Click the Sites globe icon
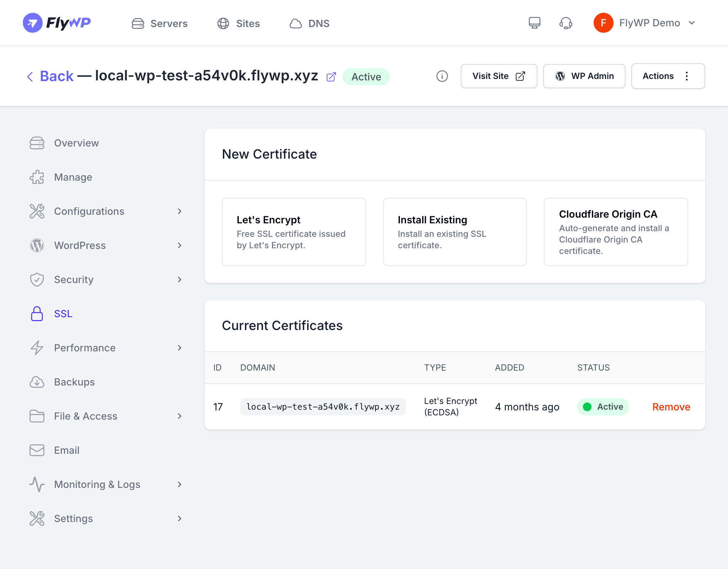 click(x=223, y=23)
